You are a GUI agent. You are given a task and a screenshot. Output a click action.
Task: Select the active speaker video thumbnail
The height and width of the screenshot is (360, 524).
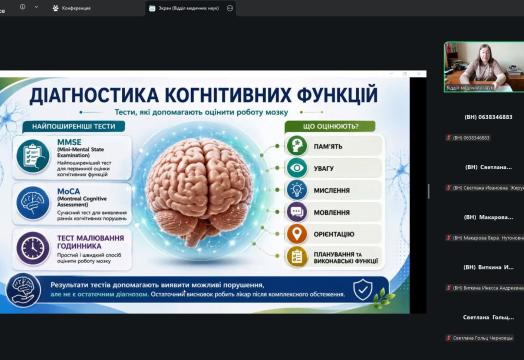[484, 67]
